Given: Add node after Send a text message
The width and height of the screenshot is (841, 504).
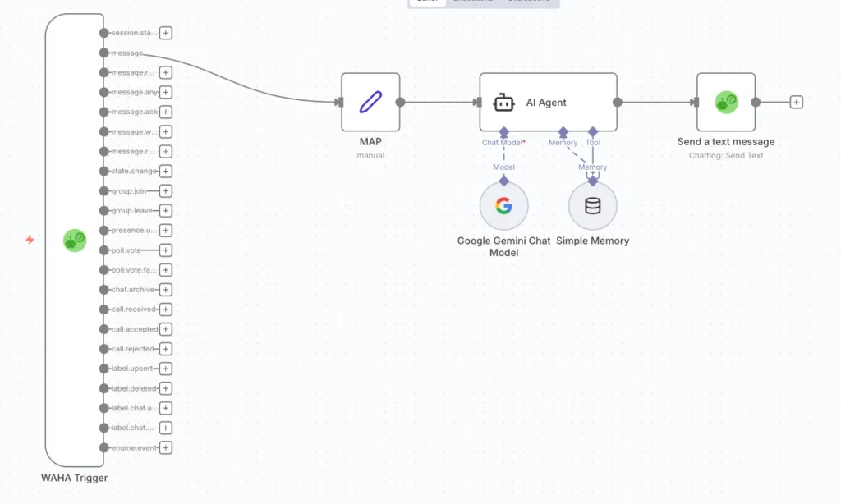Looking at the screenshot, I should click(x=796, y=102).
